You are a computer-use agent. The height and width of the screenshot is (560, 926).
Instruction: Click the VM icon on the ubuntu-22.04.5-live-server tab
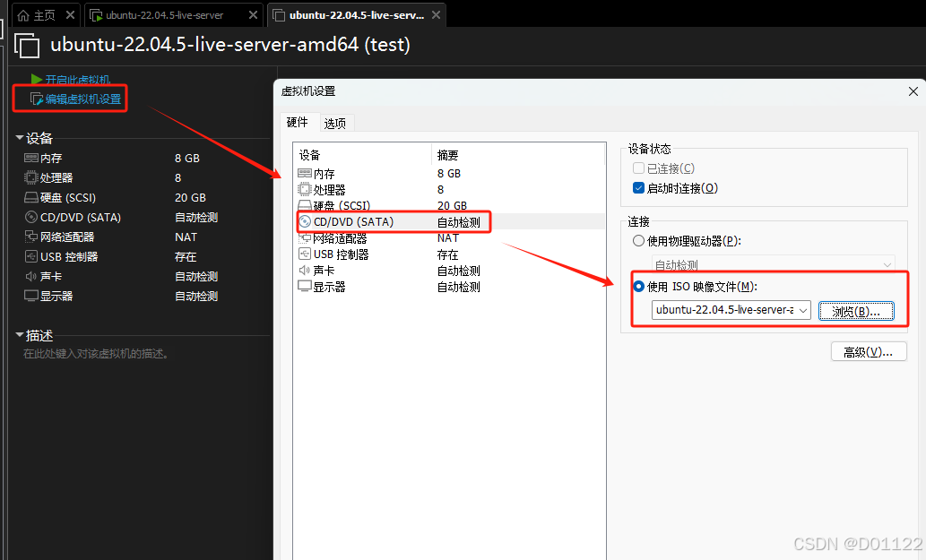pyautogui.click(x=96, y=15)
